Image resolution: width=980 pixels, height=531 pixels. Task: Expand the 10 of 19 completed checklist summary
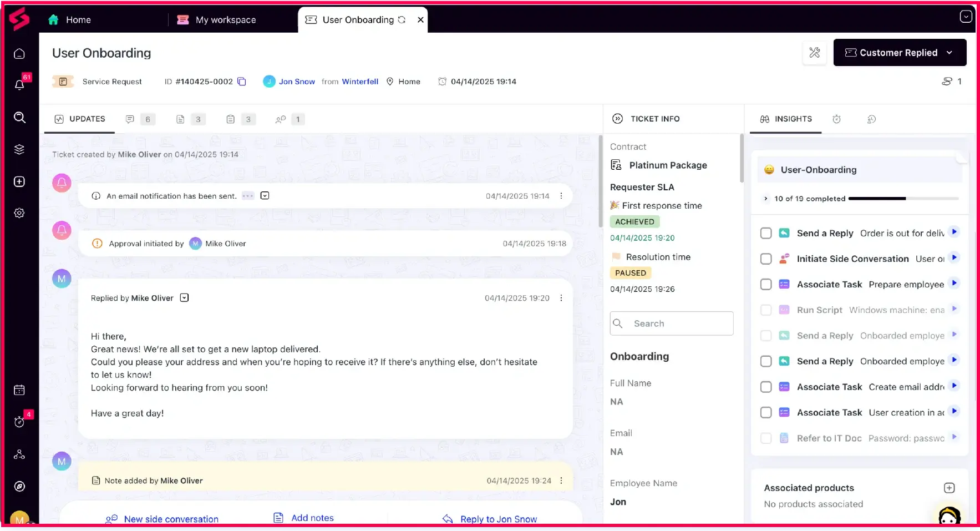pyautogui.click(x=766, y=198)
